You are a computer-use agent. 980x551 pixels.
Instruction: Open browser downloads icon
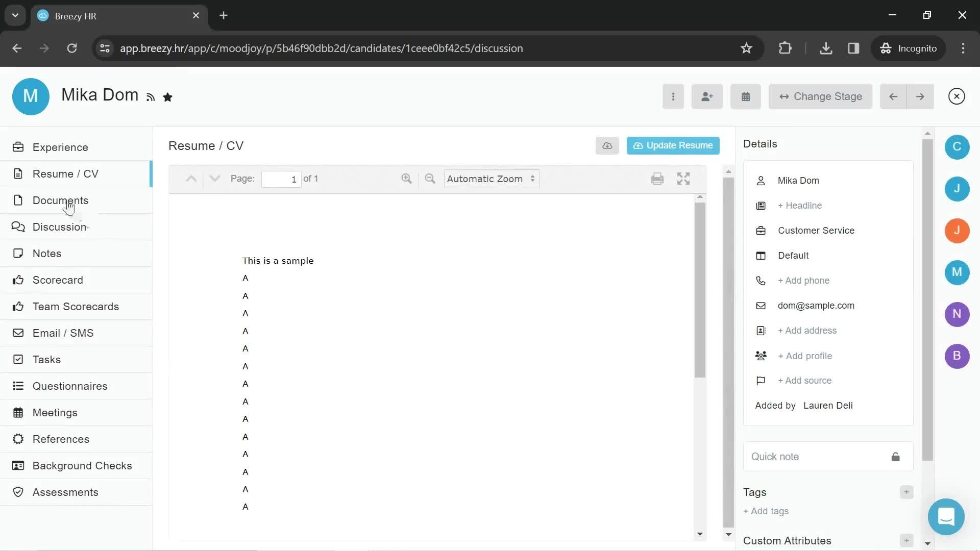(826, 48)
